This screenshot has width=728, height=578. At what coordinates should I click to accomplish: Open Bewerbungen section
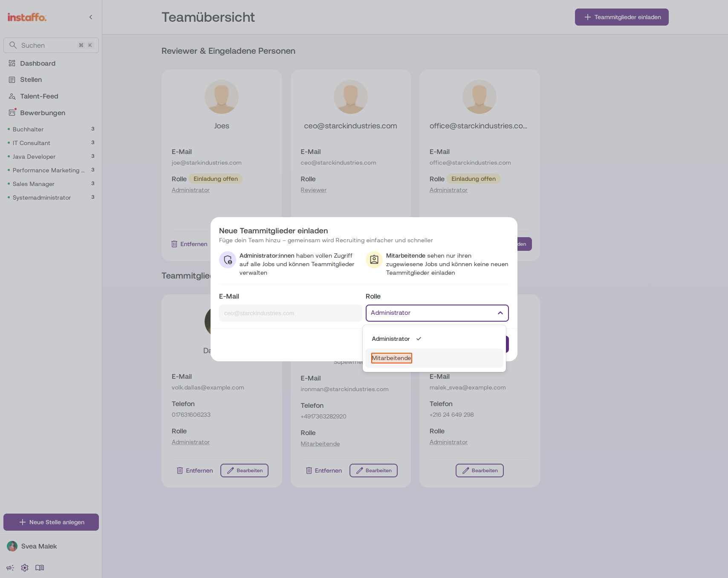pyautogui.click(x=51, y=113)
